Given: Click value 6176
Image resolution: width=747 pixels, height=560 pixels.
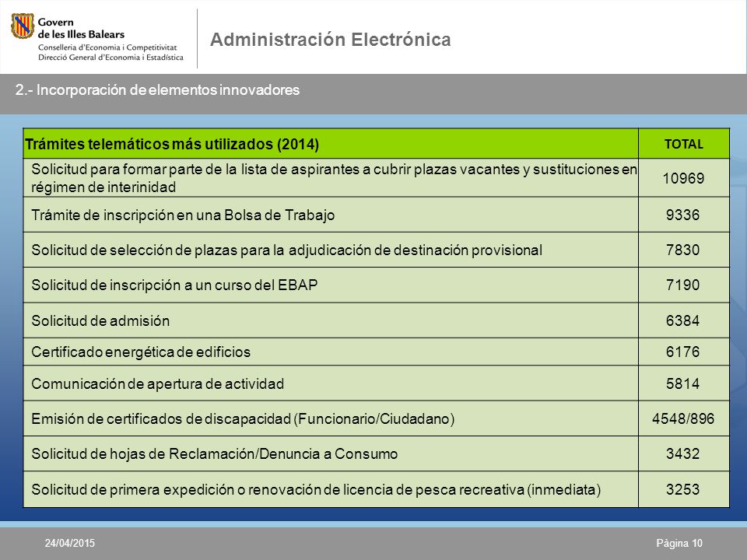Looking at the screenshot, I should 682,352.
